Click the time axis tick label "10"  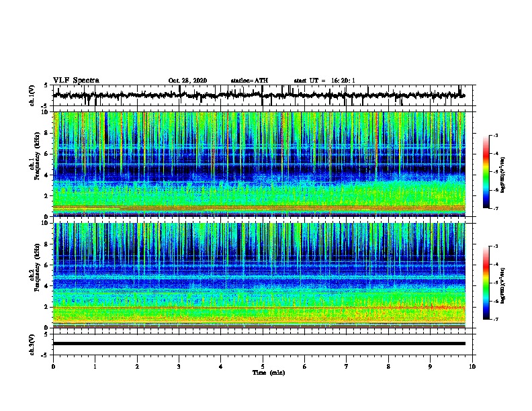coord(472,367)
